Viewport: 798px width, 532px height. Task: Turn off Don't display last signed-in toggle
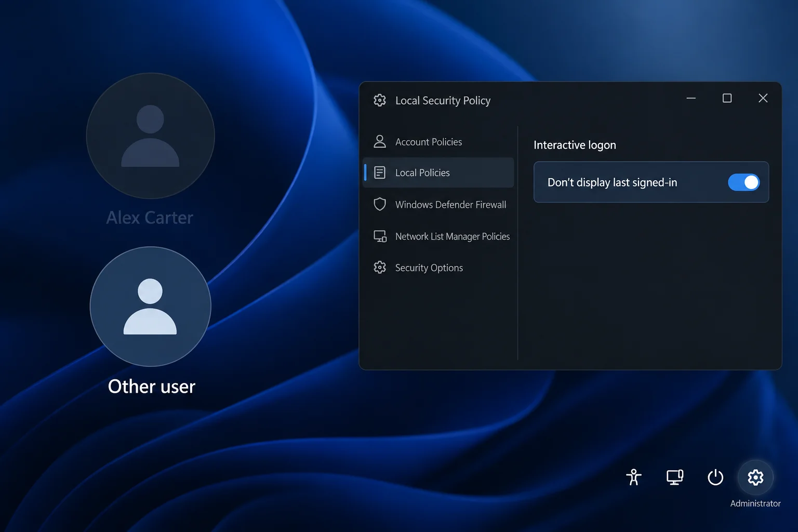tap(743, 182)
